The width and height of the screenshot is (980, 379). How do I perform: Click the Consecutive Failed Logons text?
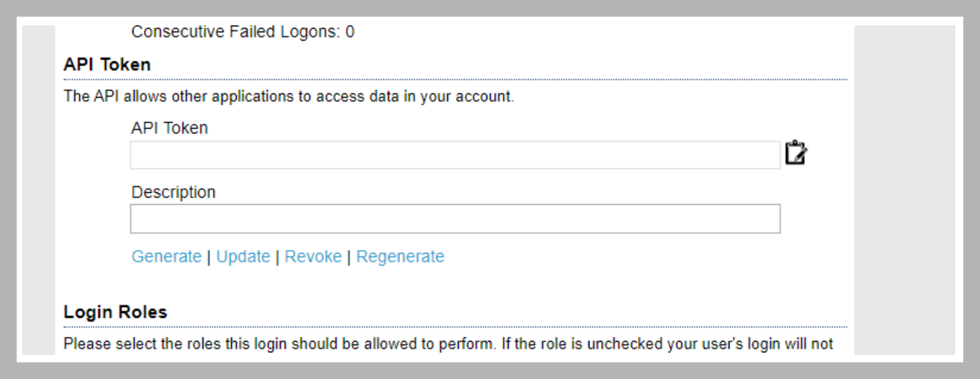coord(243,31)
